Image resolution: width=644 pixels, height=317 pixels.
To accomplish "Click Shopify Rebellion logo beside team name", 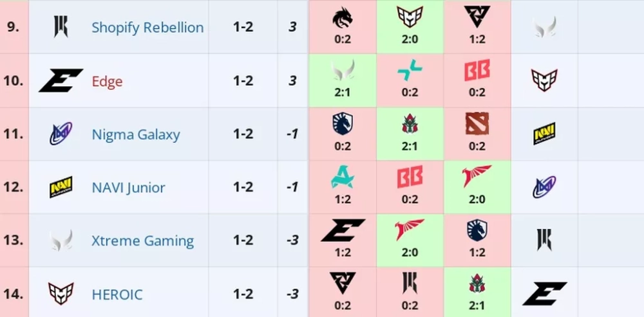I will [x=61, y=26].
